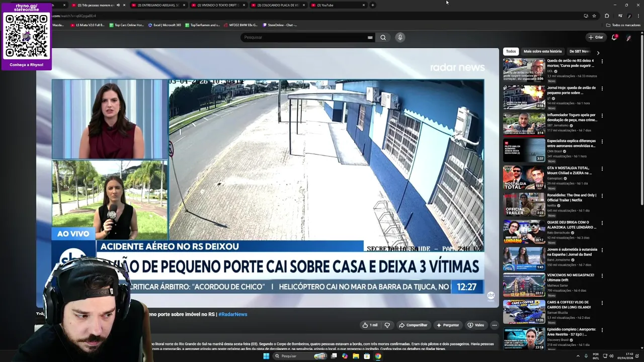
Task: Open Microsoft Store taskbar icon
Action: [x=367, y=356]
